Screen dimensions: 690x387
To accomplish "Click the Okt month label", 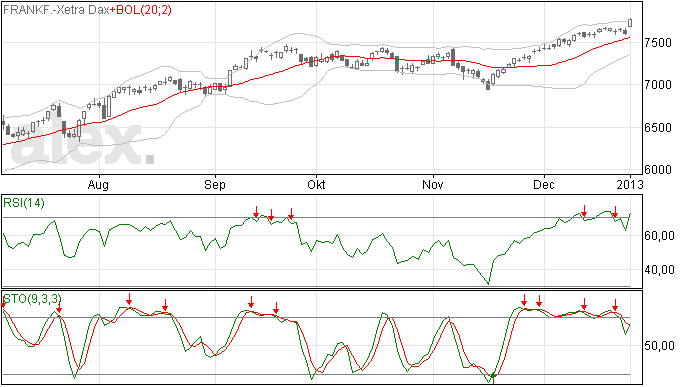I will (316, 184).
